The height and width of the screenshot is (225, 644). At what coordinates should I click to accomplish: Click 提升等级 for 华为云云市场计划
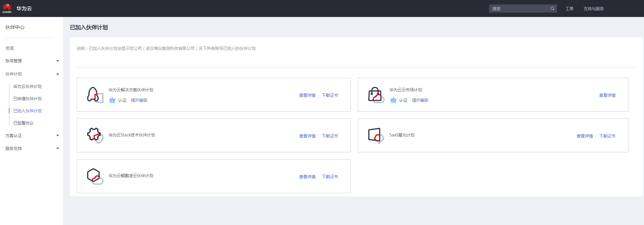coord(420,100)
